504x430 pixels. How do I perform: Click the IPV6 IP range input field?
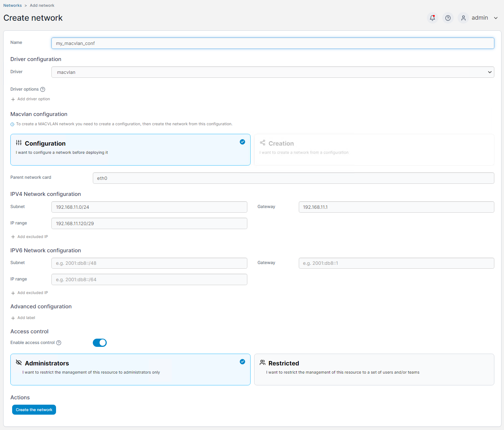point(149,279)
